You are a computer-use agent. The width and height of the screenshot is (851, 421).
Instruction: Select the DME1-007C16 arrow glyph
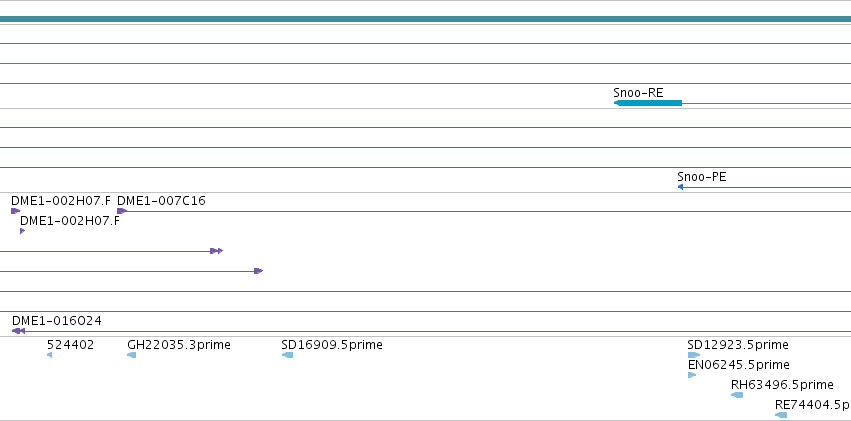pyautogui.click(x=122, y=211)
